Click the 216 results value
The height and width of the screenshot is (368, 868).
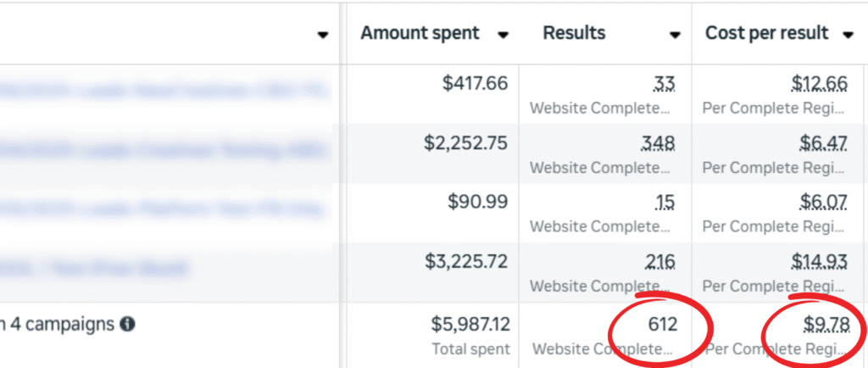[659, 263]
